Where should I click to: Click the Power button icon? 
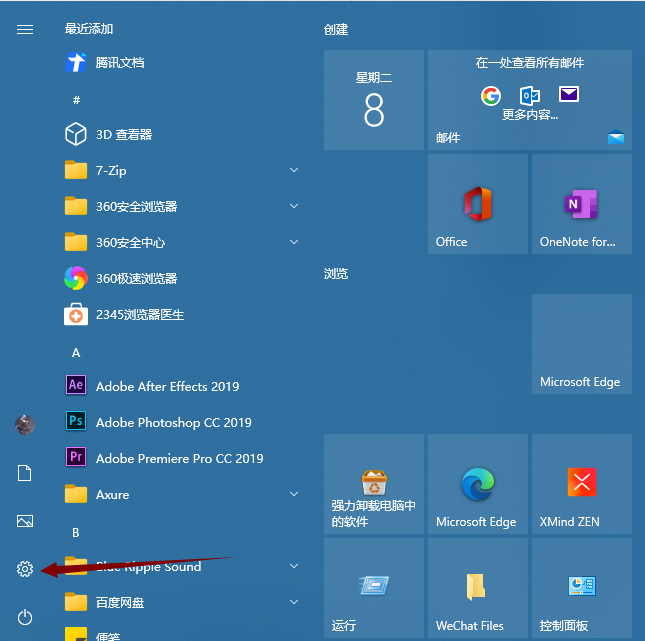coord(25,617)
